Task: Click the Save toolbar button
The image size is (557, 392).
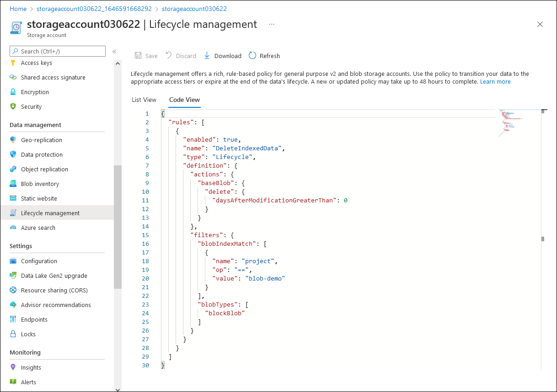Action: (146, 56)
